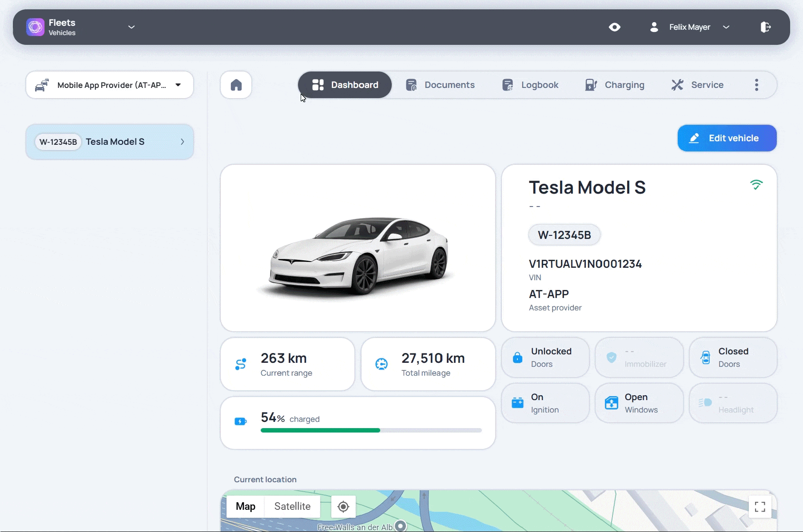
Task: Click the 27,510 km total mileage value
Action: click(433, 358)
